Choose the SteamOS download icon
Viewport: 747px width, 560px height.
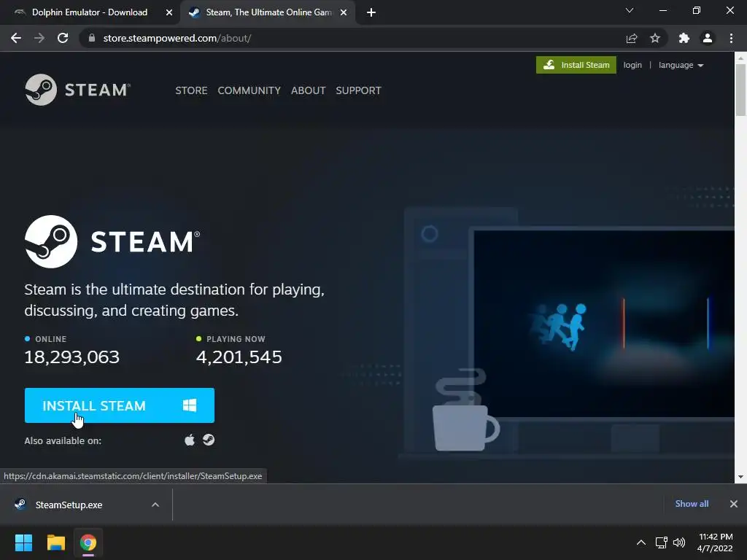tap(209, 440)
